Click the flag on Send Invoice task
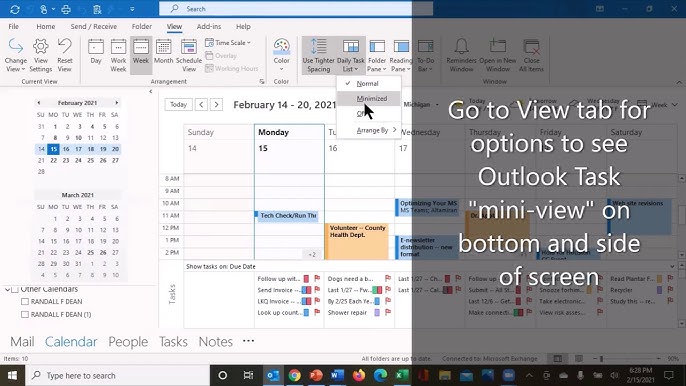 click(317, 290)
